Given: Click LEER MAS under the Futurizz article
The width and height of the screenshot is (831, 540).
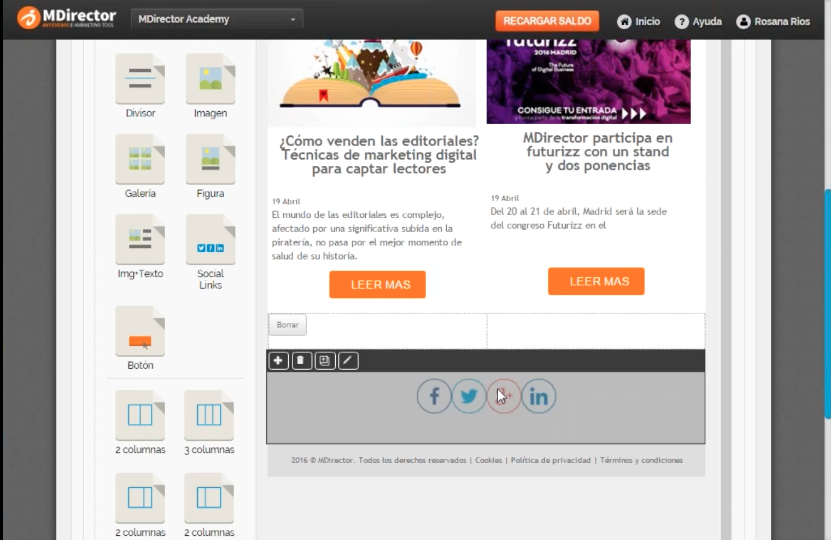Looking at the screenshot, I should (x=596, y=281).
